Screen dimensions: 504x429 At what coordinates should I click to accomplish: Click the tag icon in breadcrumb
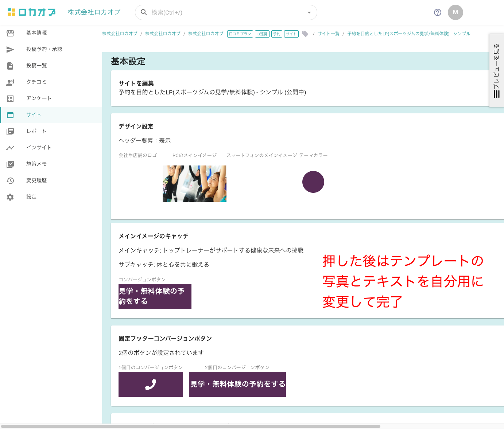pyautogui.click(x=305, y=34)
